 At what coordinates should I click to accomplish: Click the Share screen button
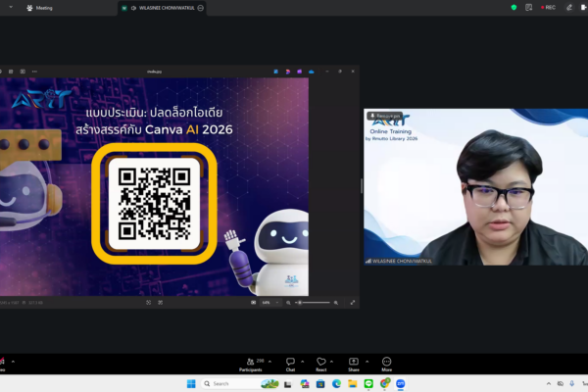tap(354, 364)
